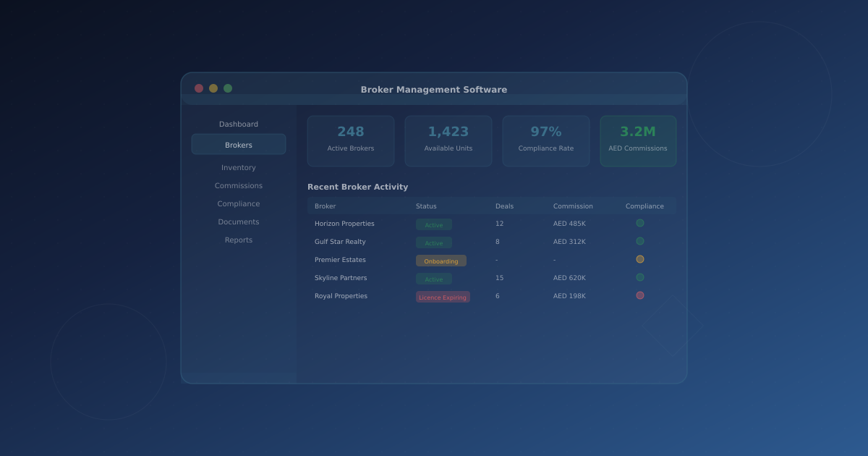Screen dimensions: 868x456
Task: Click Skyline Partners compliance status dot
Action: [639, 276]
